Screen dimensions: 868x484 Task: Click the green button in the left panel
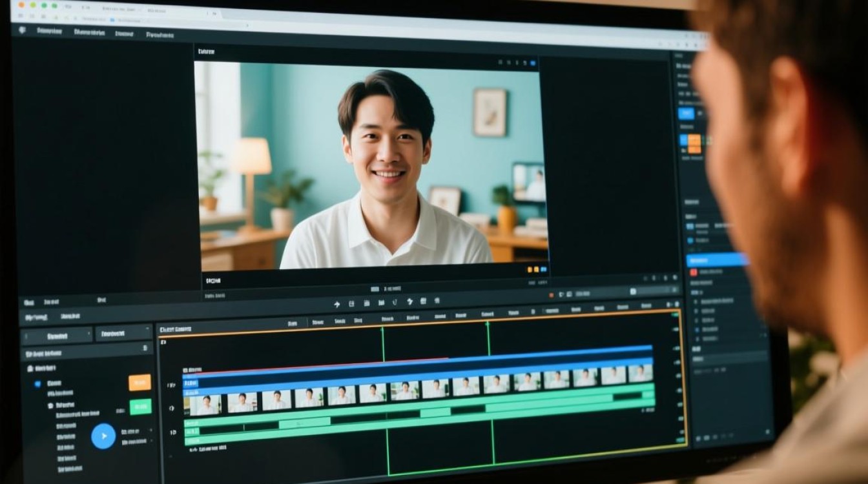[140, 407]
